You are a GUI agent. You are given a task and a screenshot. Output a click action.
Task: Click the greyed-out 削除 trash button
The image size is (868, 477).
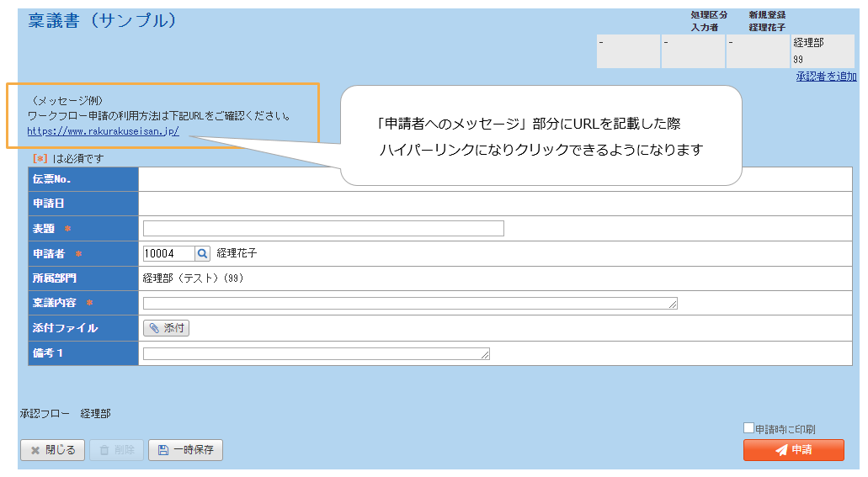click(116, 450)
